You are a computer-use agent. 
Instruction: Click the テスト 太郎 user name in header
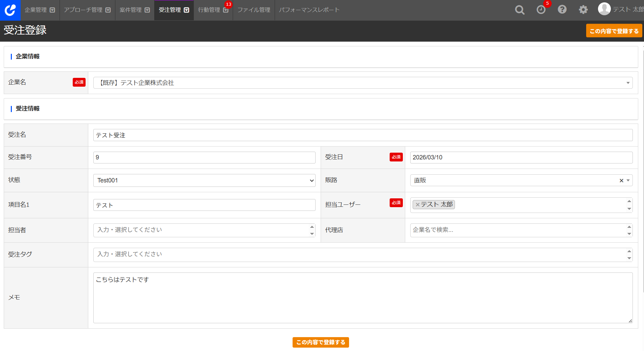(628, 9)
